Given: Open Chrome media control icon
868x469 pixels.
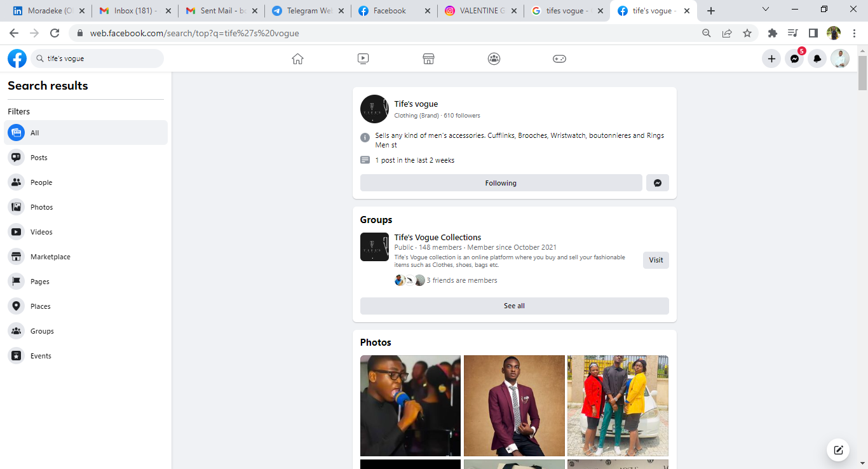Looking at the screenshot, I should [x=793, y=33].
